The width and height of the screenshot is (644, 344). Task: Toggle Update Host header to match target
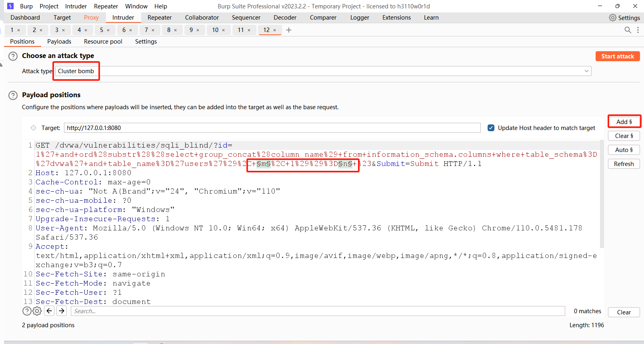(x=491, y=128)
